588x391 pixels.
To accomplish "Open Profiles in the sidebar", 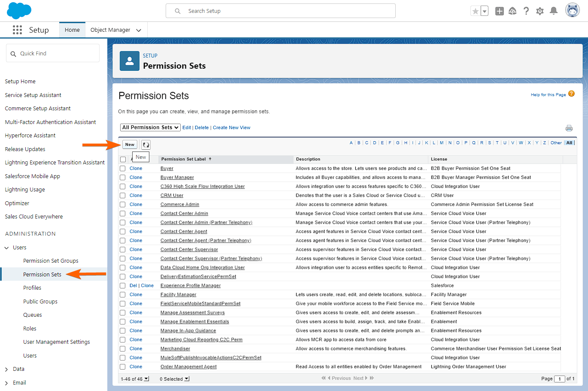I will 32,288.
